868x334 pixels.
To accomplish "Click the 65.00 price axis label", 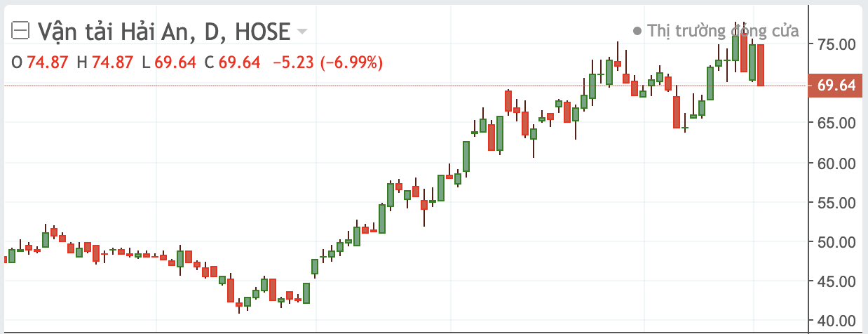I will tap(836, 123).
